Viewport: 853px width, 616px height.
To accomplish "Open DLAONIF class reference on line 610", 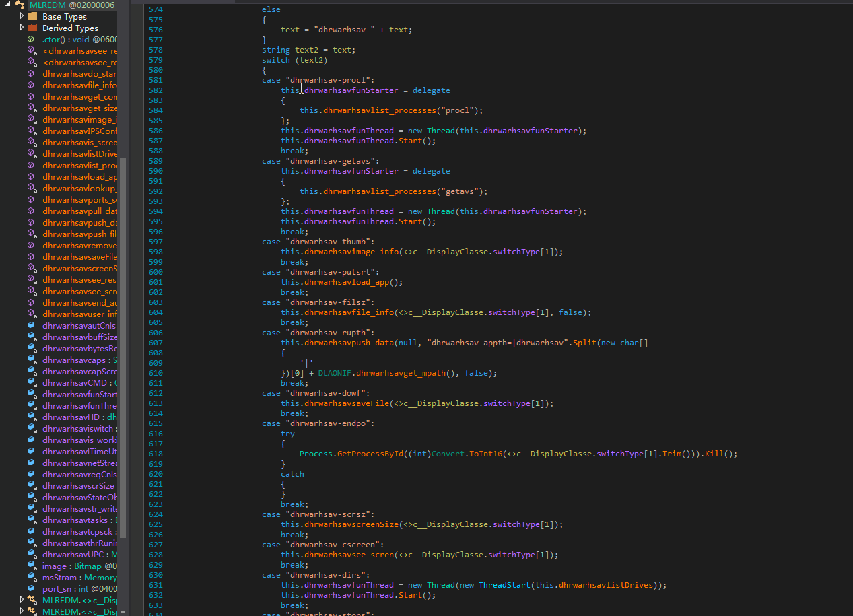I will click(x=334, y=373).
